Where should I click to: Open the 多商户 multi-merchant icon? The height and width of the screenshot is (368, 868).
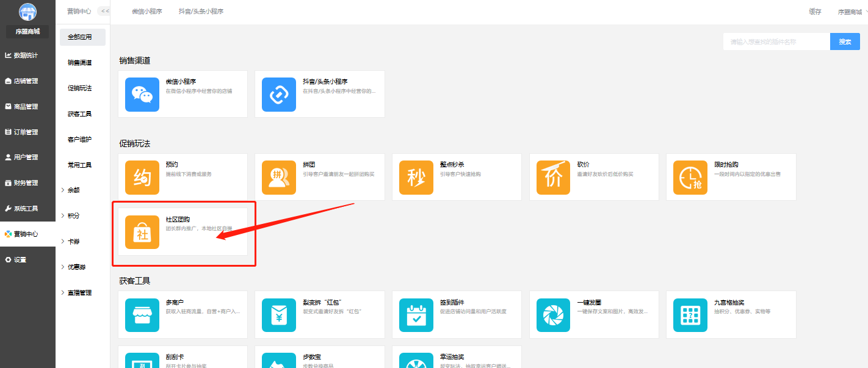coord(142,315)
